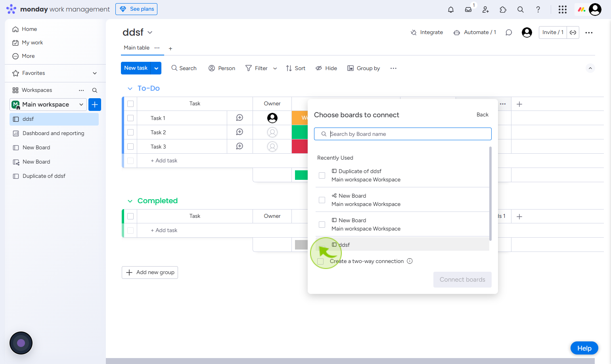Select all in Completed header checkbox
This screenshot has height=364, width=611.
tap(130, 216)
